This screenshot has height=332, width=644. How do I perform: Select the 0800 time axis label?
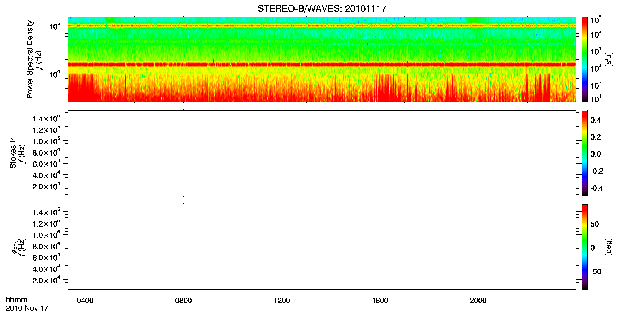click(183, 301)
